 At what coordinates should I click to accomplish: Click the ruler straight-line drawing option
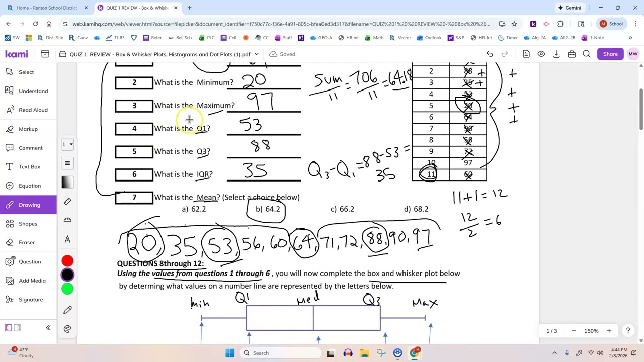point(67,201)
